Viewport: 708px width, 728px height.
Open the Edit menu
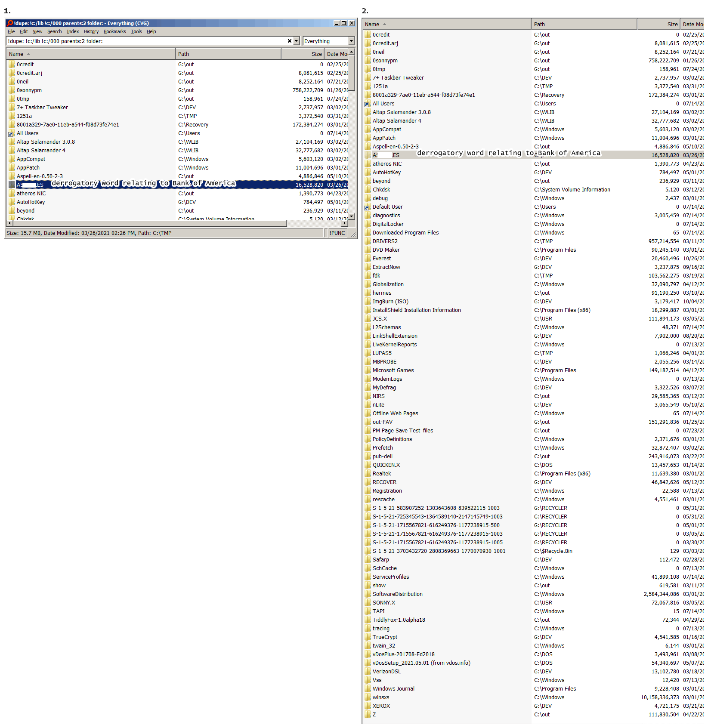click(24, 31)
